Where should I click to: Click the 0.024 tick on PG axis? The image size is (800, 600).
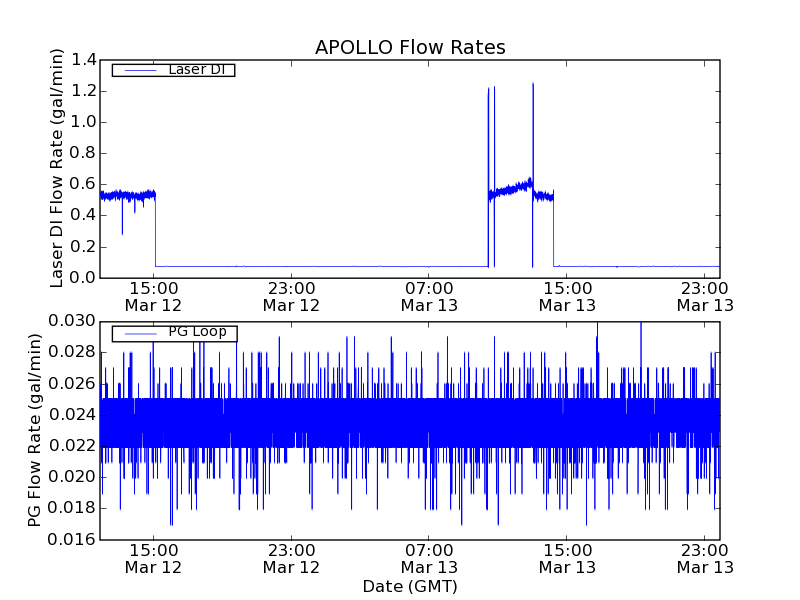coord(72,415)
